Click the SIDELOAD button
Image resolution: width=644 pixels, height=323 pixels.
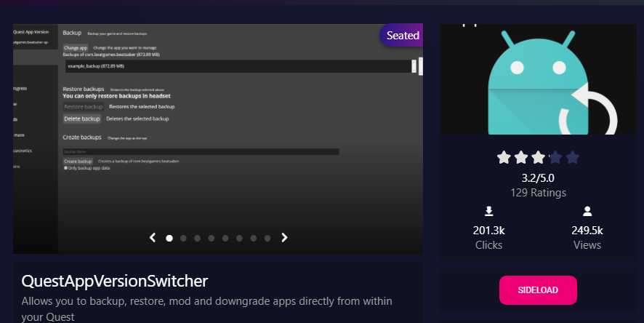(538, 290)
